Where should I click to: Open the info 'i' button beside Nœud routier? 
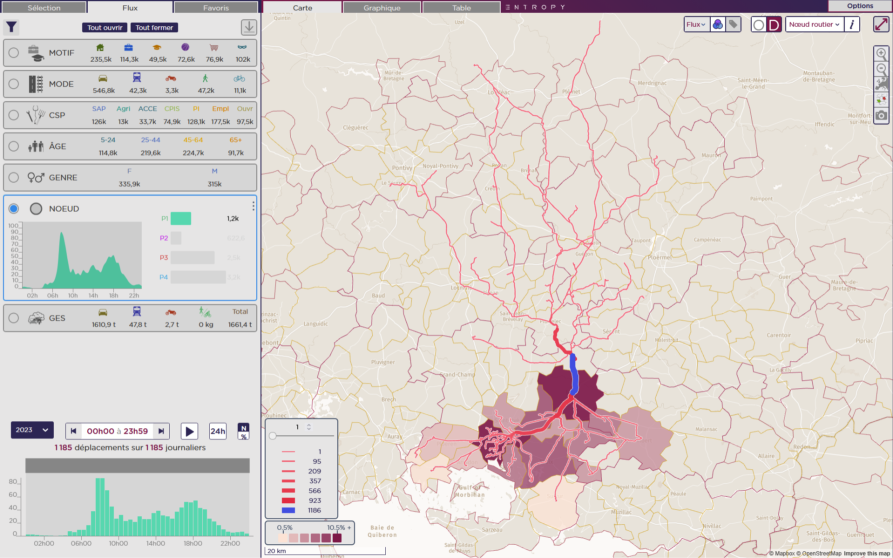coord(851,24)
